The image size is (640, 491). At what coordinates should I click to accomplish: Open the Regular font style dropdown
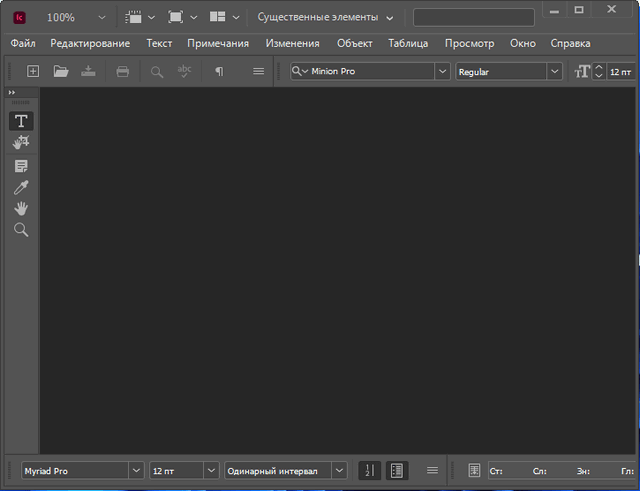(554, 71)
